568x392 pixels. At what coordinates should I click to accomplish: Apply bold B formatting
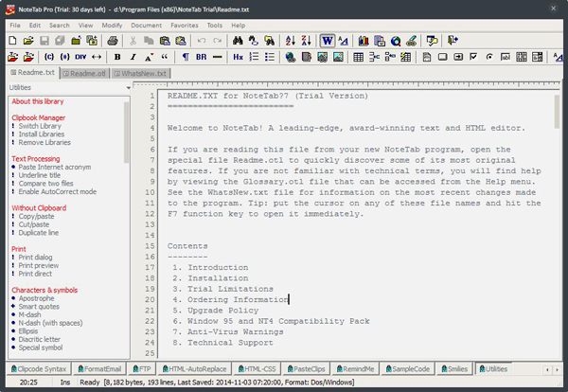click(117, 57)
